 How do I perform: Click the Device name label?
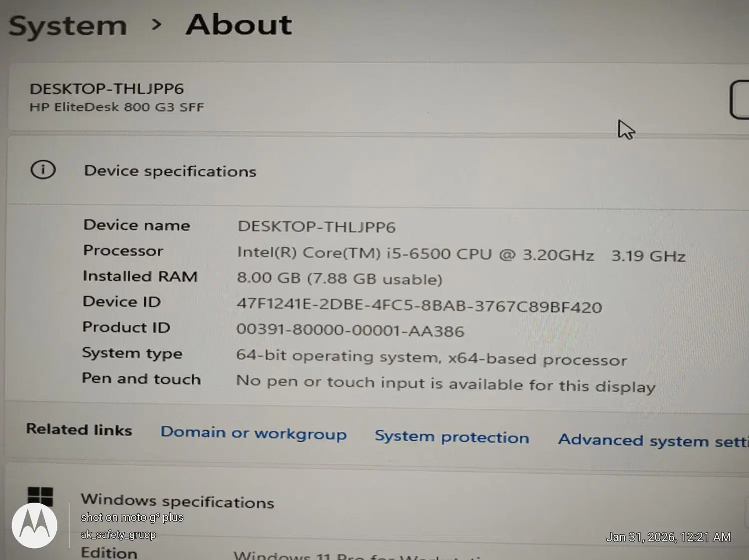(x=137, y=225)
